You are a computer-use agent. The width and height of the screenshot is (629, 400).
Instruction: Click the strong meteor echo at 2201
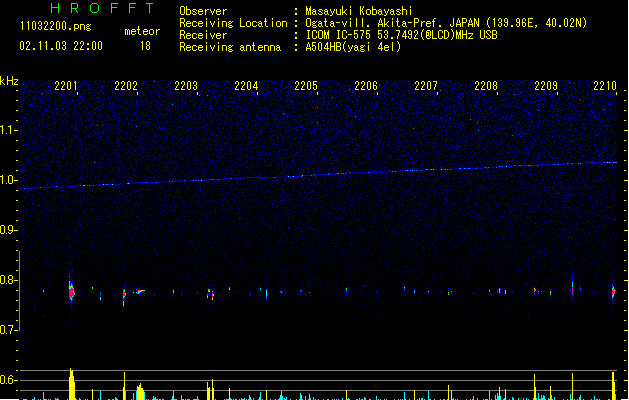click(x=71, y=291)
